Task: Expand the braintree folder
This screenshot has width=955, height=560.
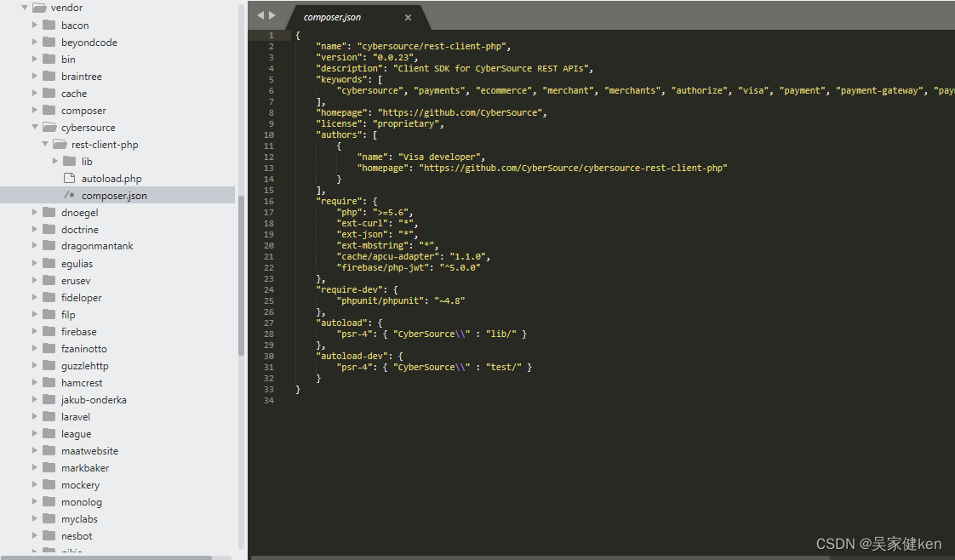Action: tap(33, 76)
